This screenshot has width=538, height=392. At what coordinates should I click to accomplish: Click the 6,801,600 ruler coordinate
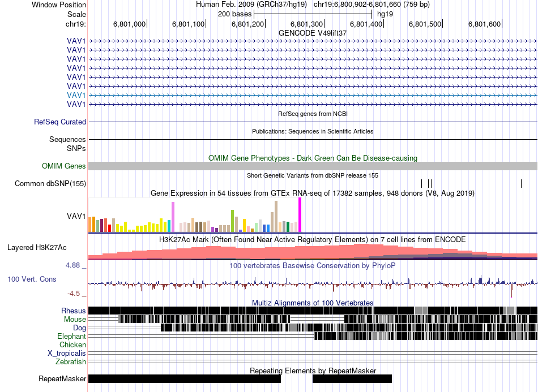(x=484, y=24)
